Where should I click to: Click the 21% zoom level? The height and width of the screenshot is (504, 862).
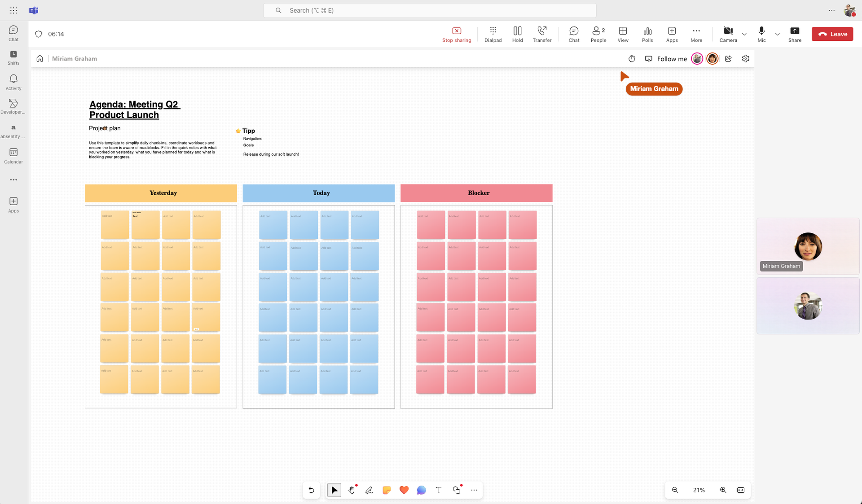tap(699, 490)
